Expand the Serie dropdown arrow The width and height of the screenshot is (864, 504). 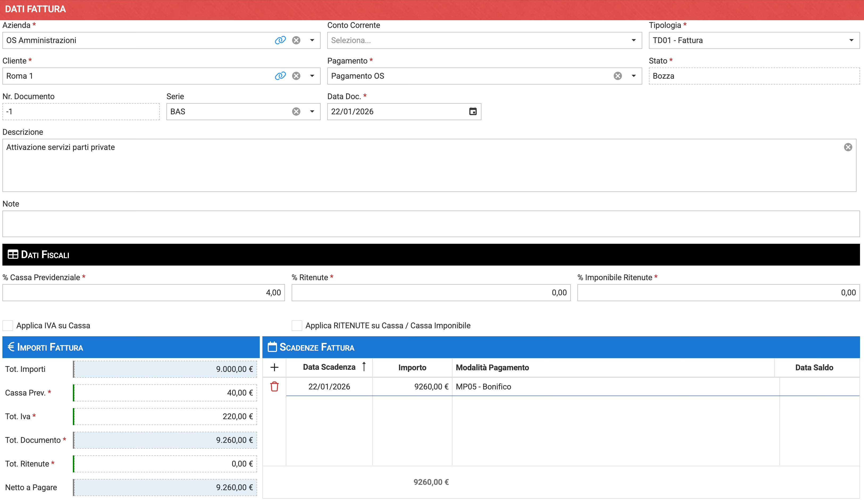pyautogui.click(x=312, y=111)
